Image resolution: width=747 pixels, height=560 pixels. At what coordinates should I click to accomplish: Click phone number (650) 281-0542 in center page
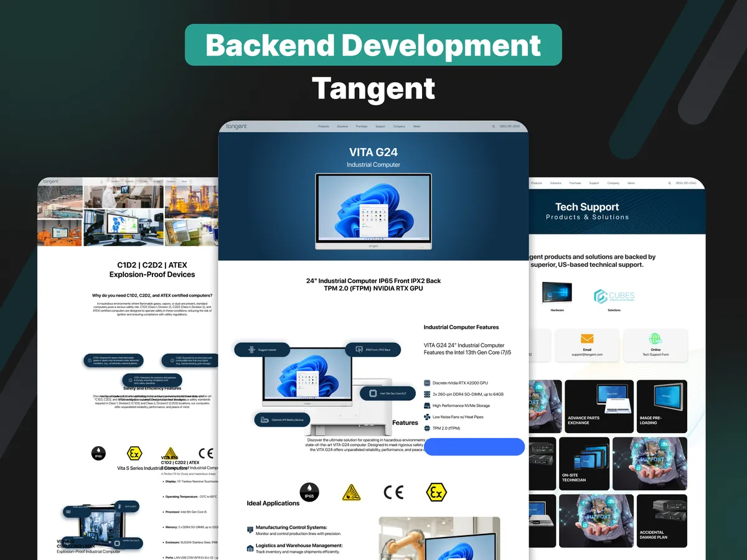pos(510,126)
